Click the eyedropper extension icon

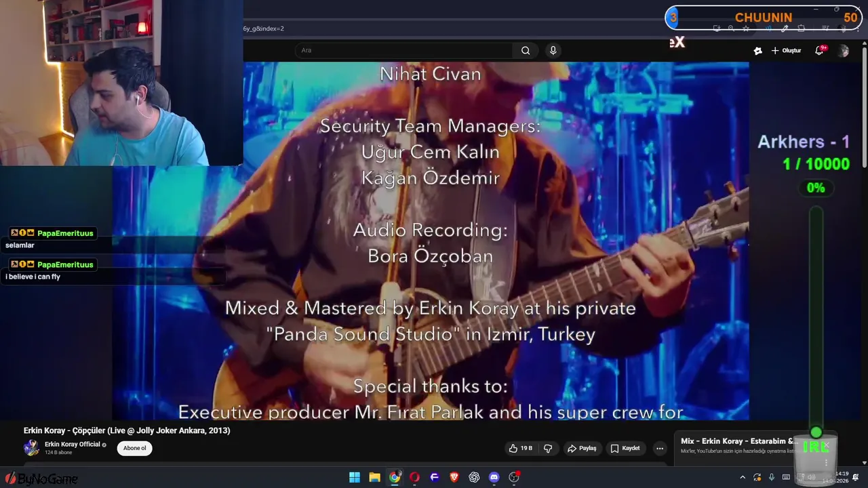(785, 28)
